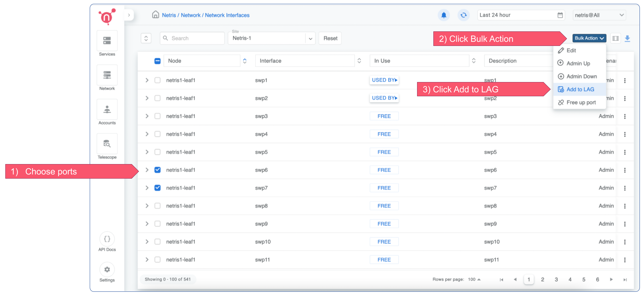
Task: Open the column layout toggle icon
Action: 615,39
